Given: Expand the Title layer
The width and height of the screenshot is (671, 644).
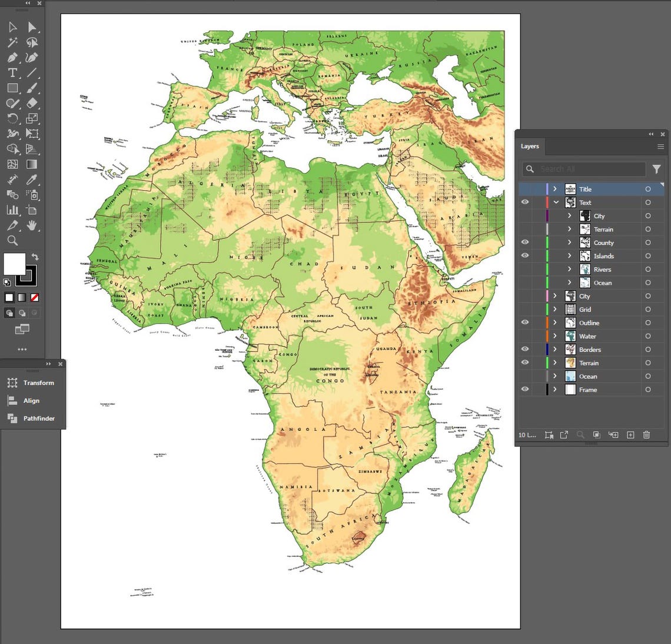Looking at the screenshot, I should pos(555,189).
